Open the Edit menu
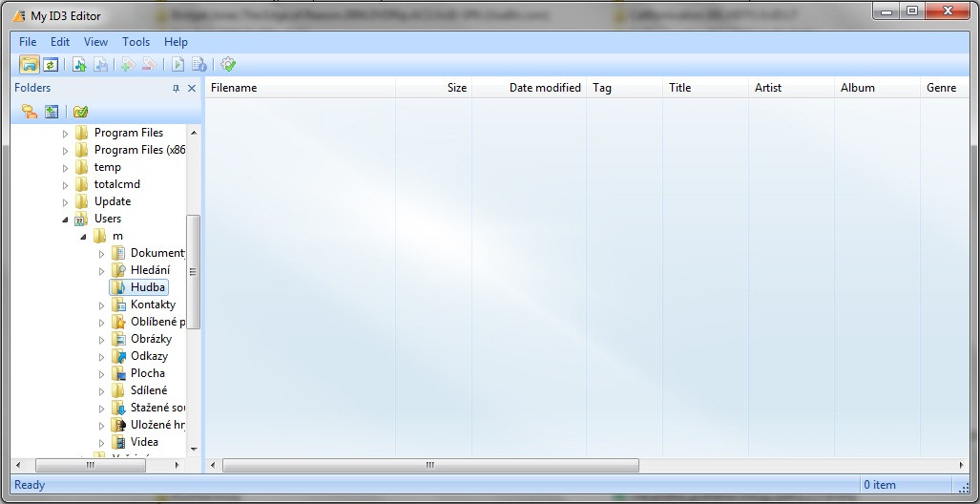Screen dimensions: 980x504 (x=60, y=42)
